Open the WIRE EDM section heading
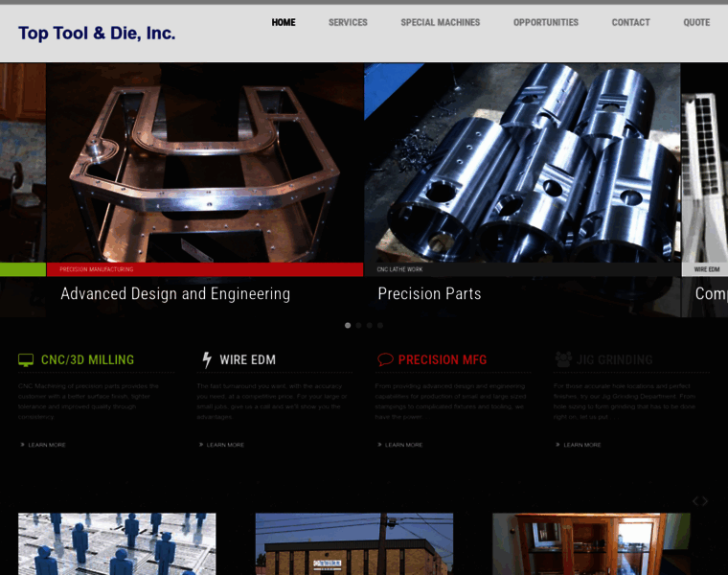728x575 pixels. pyautogui.click(x=247, y=360)
